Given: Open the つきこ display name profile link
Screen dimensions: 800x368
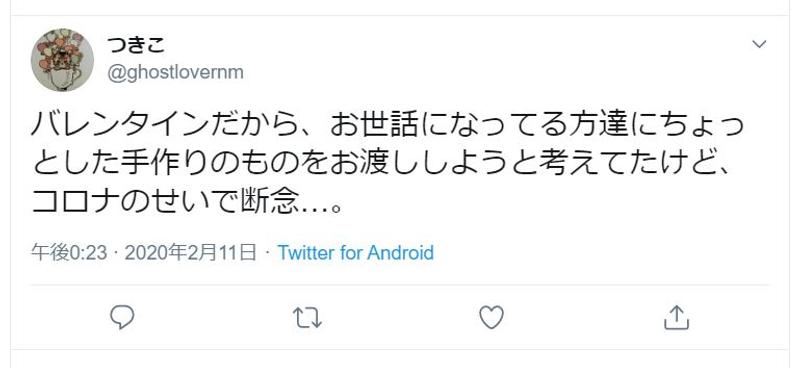Looking at the screenshot, I should tap(136, 45).
